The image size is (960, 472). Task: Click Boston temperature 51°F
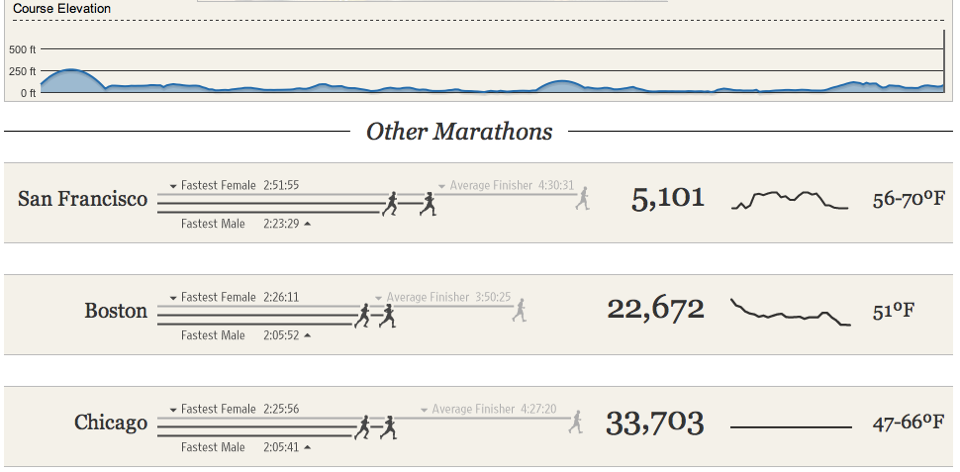coord(893,311)
